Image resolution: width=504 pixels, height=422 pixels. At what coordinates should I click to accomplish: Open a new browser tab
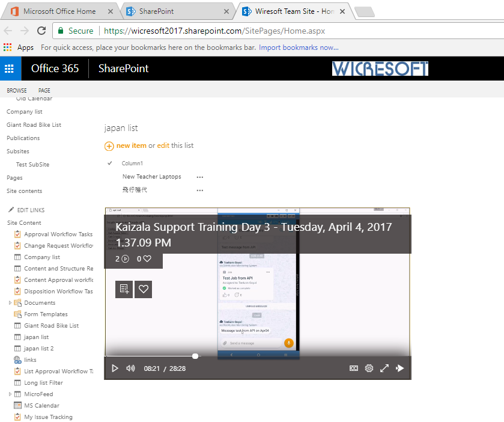click(x=365, y=12)
